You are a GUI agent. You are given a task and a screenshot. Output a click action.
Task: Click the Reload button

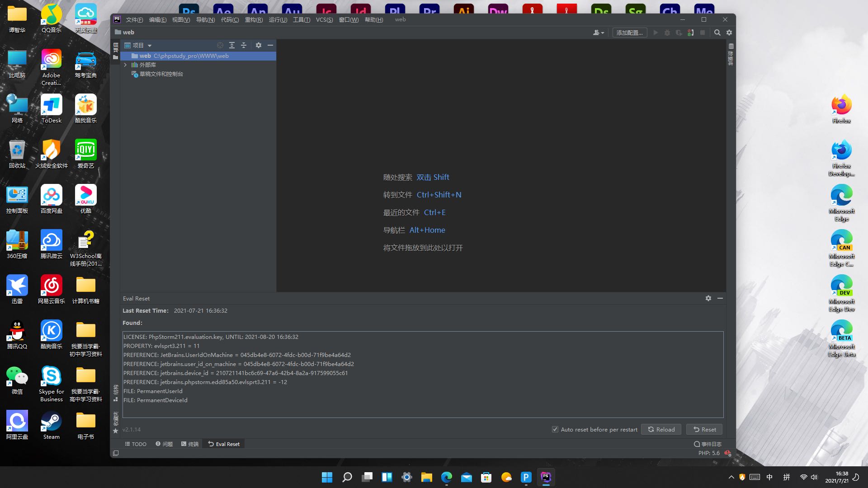point(661,429)
